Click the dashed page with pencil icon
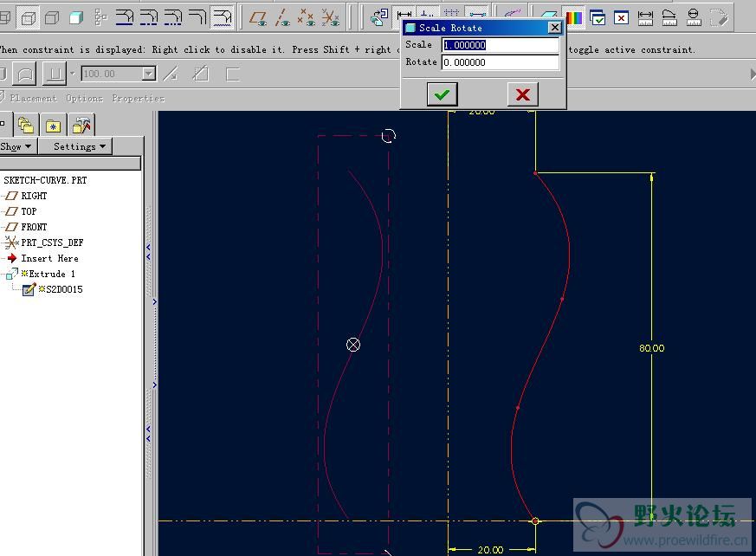This screenshot has width=756, height=556. [719, 18]
